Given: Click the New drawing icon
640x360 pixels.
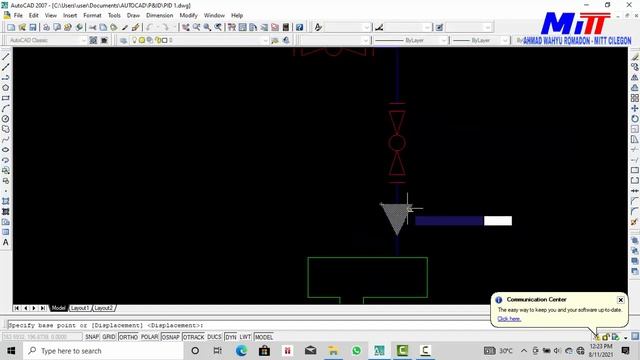Looking at the screenshot, I should click(11, 27).
